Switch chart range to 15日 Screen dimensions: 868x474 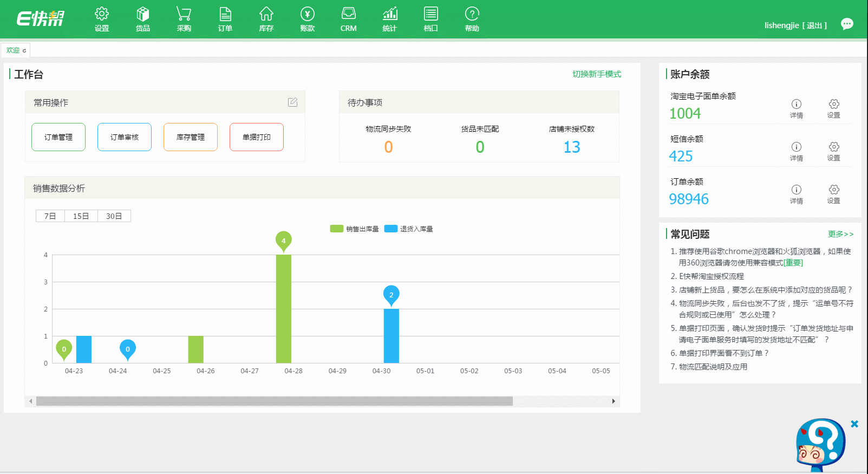[x=81, y=216]
